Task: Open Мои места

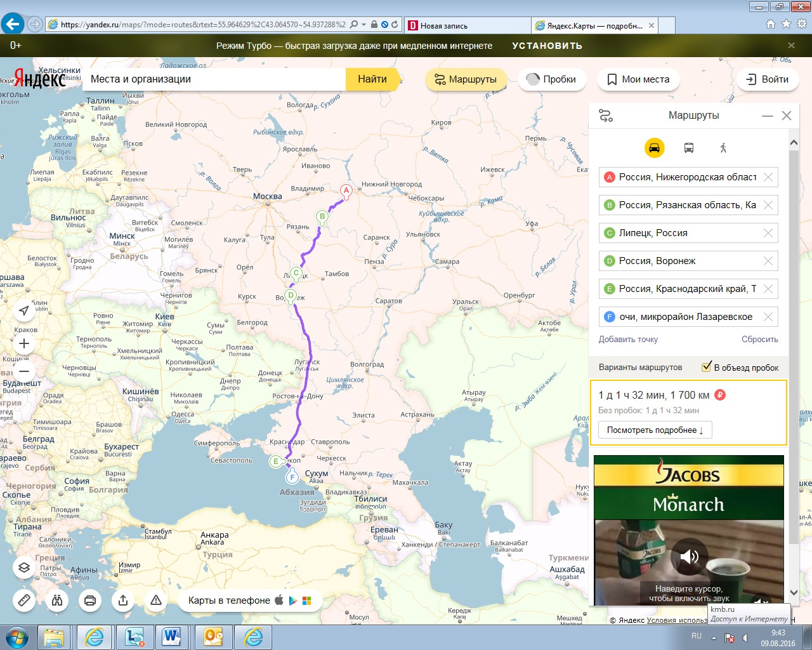Action: pyautogui.click(x=639, y=79)
